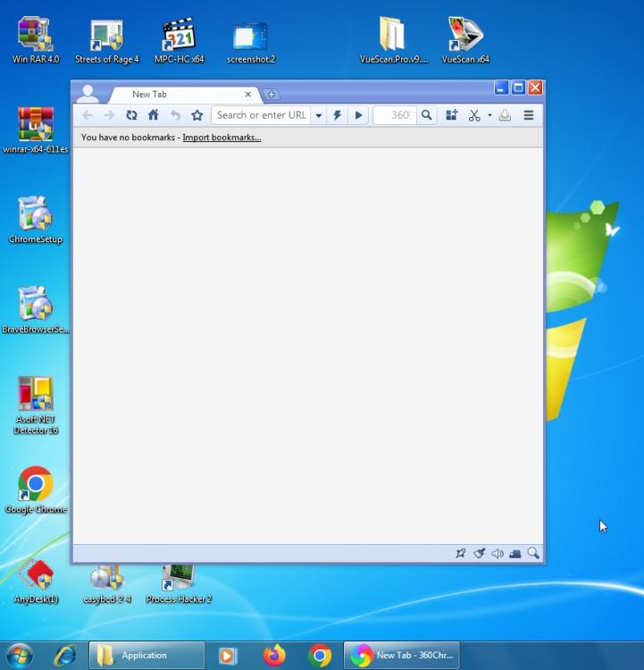The image size is (644, 670).
Task: Select the VueScan.Pro.v9 folder
Action: pyautogui.click(x=393, y=40)
